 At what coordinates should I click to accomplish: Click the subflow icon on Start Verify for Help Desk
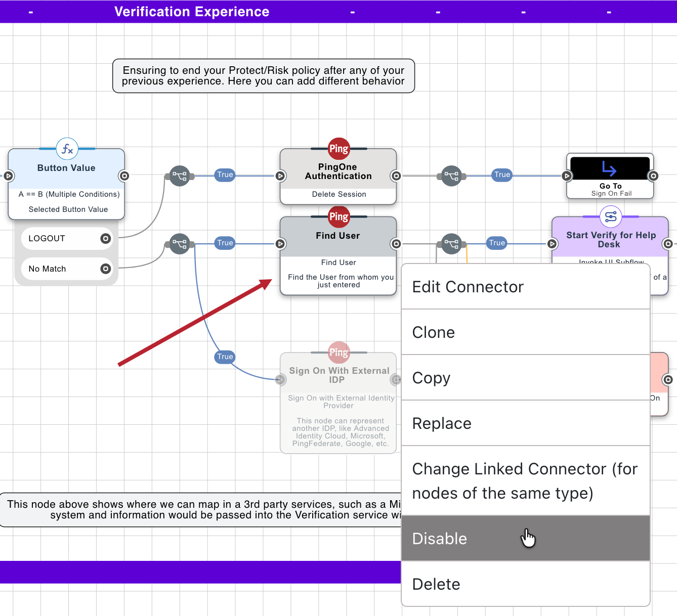pos(610,216)
